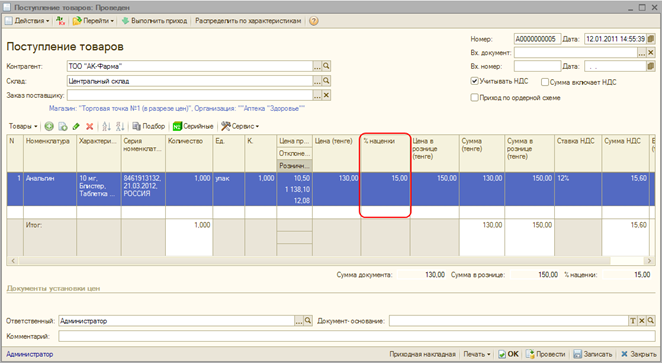
Task: Check Приход по ордерной схеме
Action: click(475, 98)
